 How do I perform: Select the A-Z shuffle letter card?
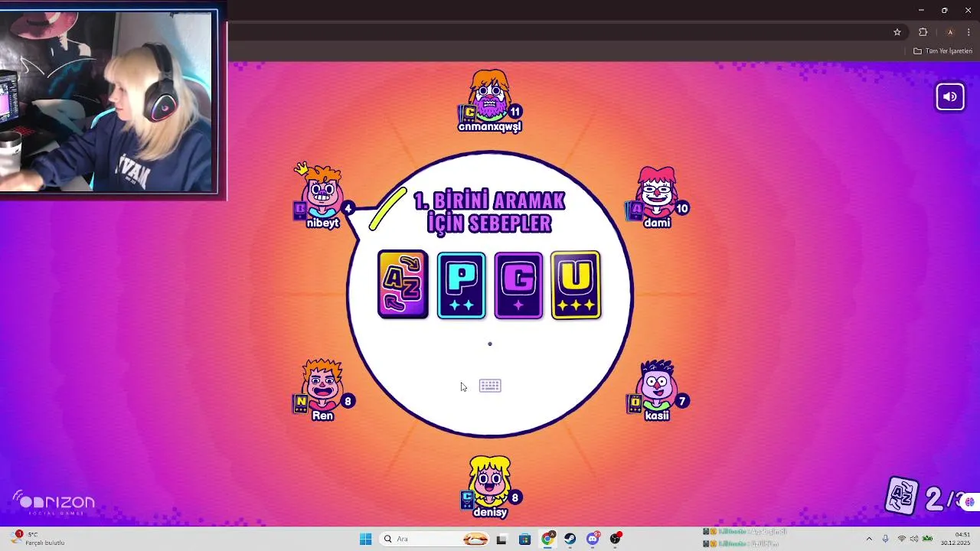pos(403,284)
